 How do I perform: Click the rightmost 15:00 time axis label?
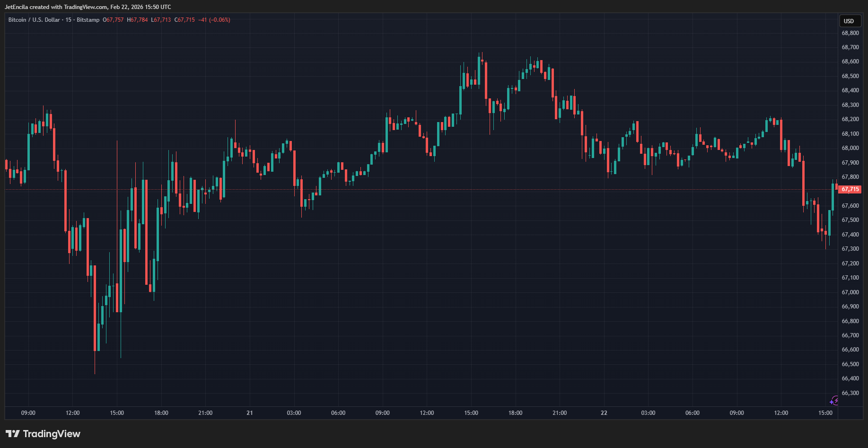[825, 413]
